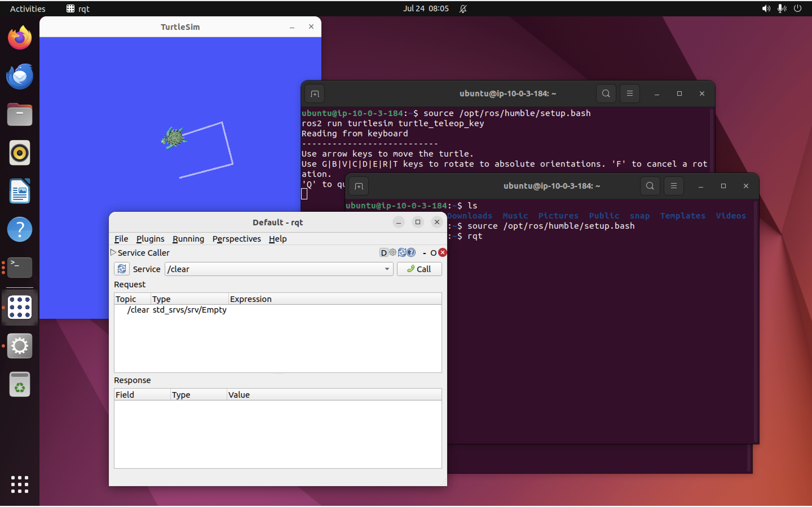Image resolution: width=812 pixels, height=507 pixels.
Task: Launch Firefox from the dock
Action: (19, 37)
